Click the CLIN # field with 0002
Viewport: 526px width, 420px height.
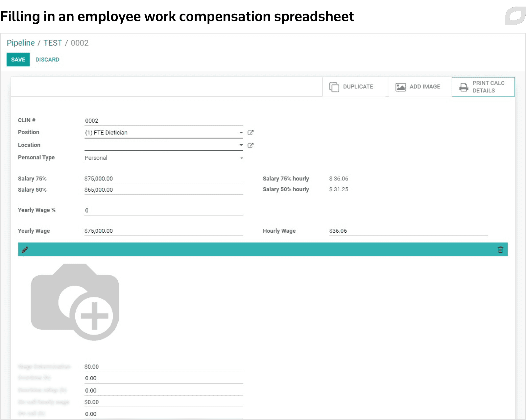click(x=164, y=121)
